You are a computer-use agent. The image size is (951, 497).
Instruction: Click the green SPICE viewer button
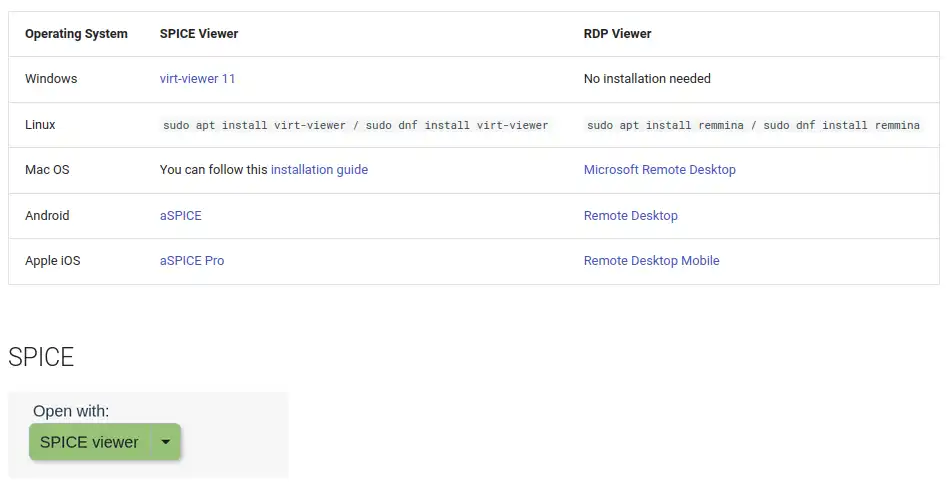click(x=89, y=442)
